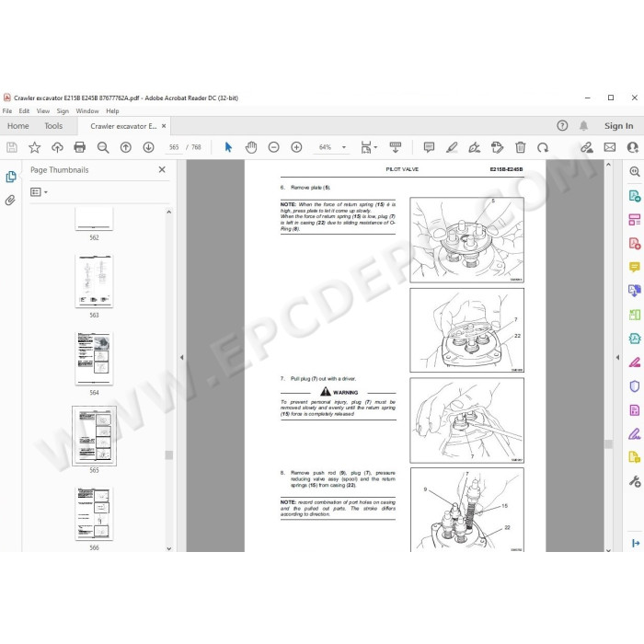Viewport: 644px width, 644px height.
Task: Open the yellow Comment tool in right pane
Action: coord(635,267)
